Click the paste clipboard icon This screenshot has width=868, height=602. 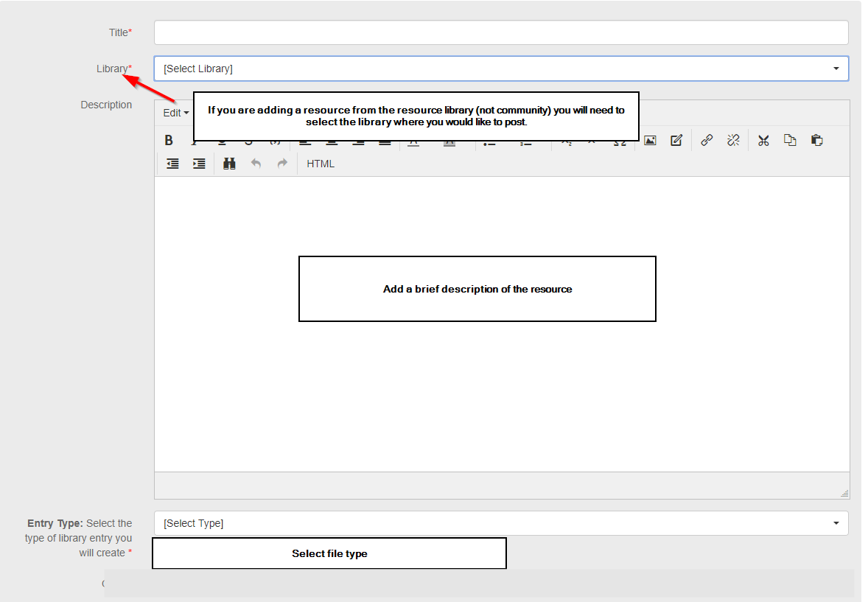(x=816, y=141)
